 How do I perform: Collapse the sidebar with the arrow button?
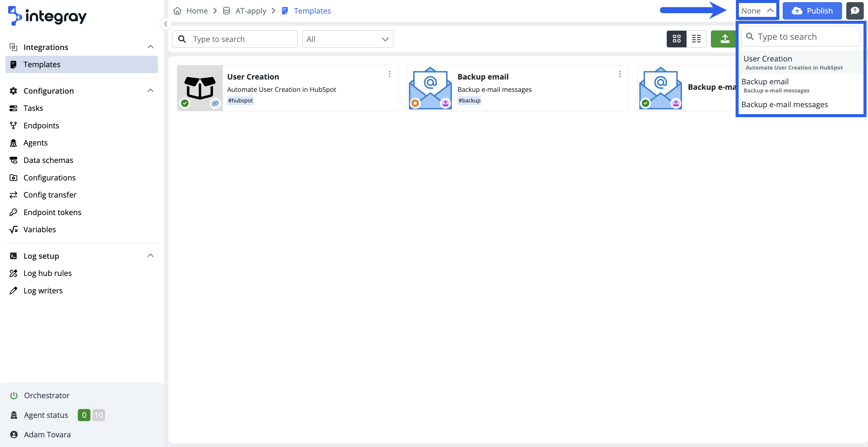[166, 24]
